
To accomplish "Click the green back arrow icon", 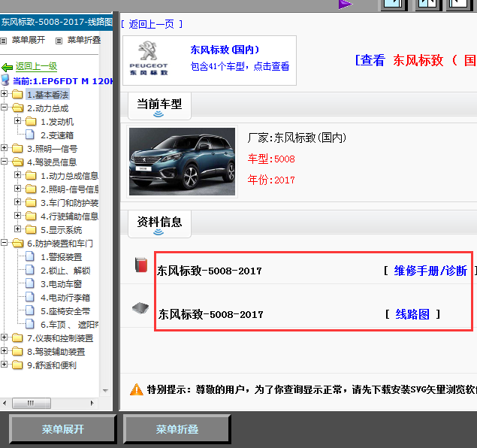I will [7, 67].
